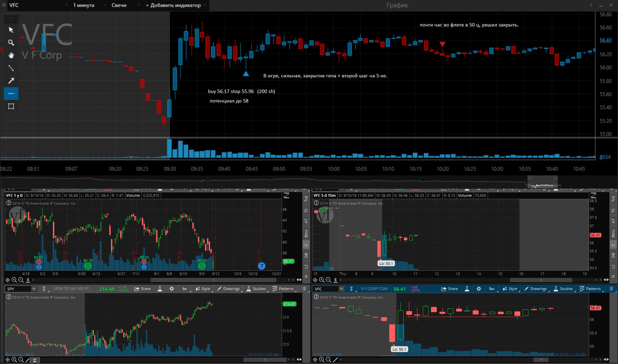Click the red sell arrow marker on chart
Viewport: 618px width, 364px height.
[x=442, y=44]
